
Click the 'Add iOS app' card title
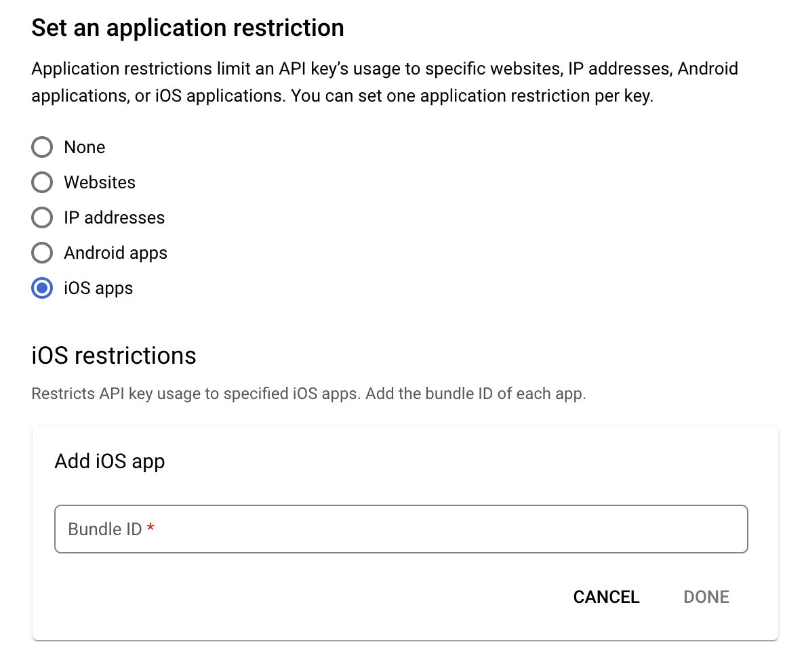click(x=110, y=462)
